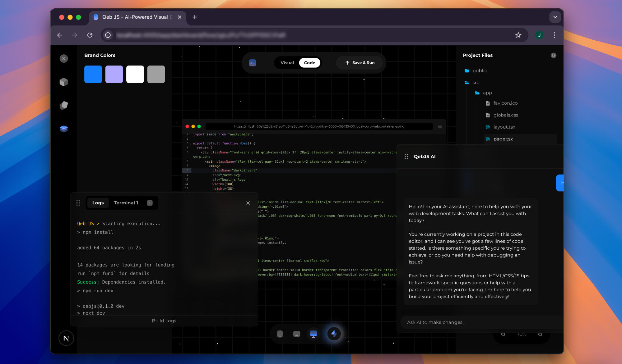Screen dimensions: 622x364
Task: Close the Brand Colors sidebar panel
Action: point(64,58)
